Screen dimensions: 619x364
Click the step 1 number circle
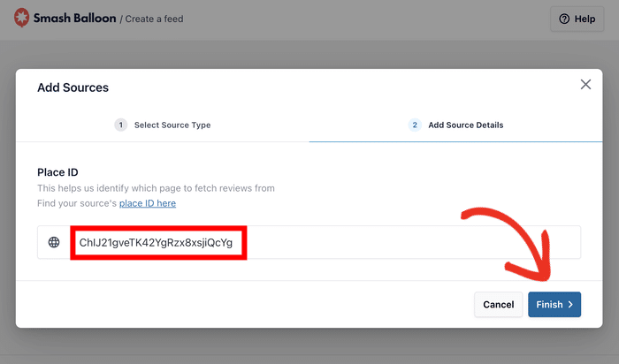[121, 125]
